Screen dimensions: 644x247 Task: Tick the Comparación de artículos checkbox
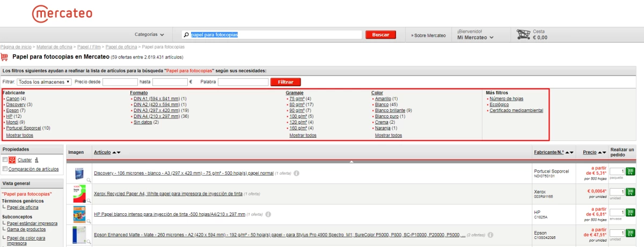5,169
